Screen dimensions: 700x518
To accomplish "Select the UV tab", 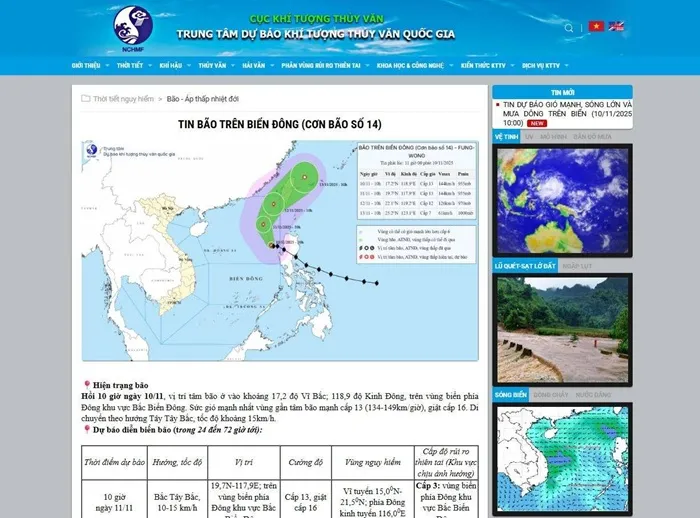I will (529, 137).
